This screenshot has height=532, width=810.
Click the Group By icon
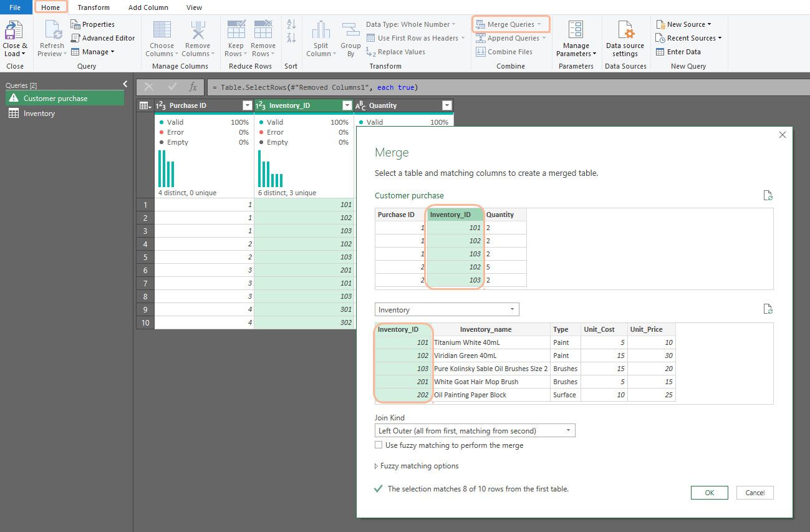351,30
